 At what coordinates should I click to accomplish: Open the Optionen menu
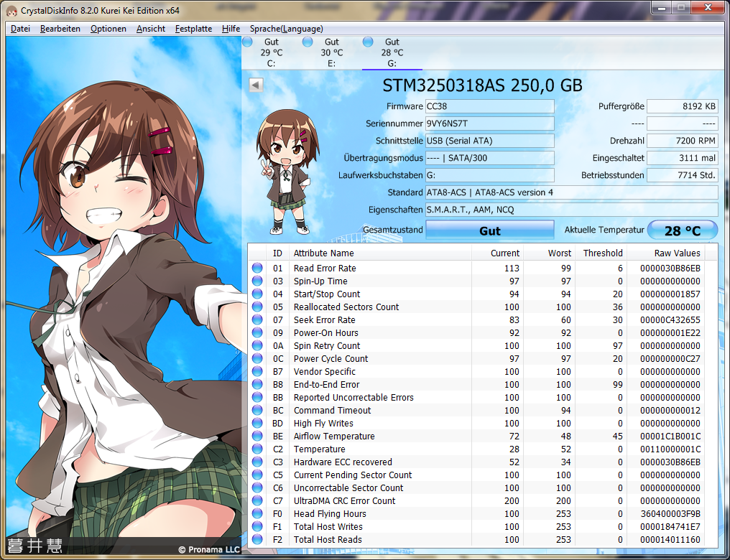(x=108, y=29)
